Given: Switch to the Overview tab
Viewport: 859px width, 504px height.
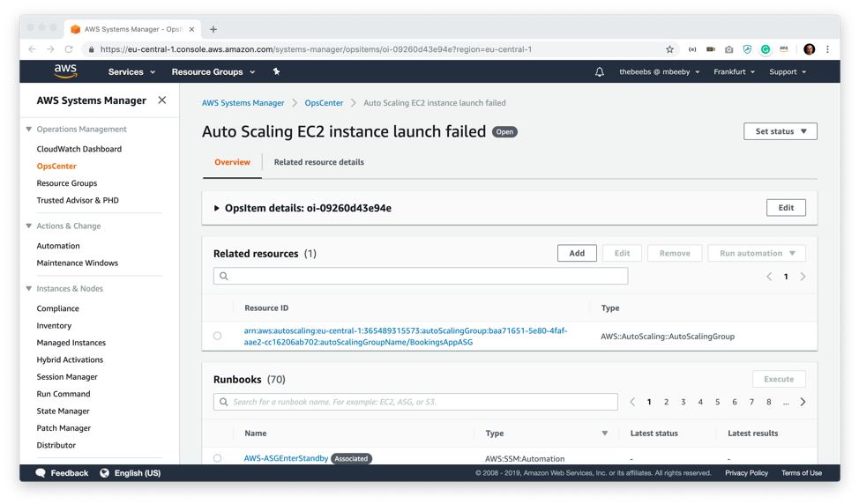Looking at the screenshot, I should pyautogui.click(x=232, y=162).
